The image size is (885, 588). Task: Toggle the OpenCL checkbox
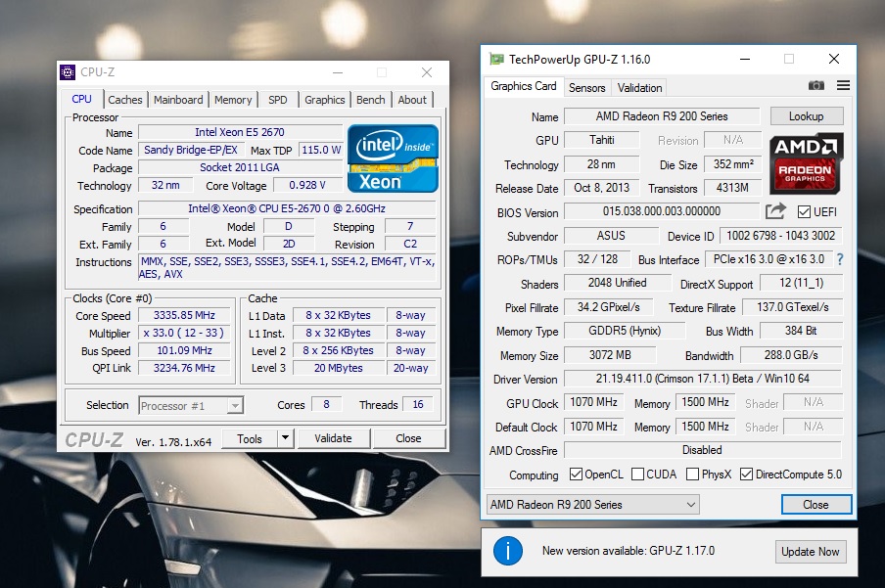coord(576,474)
